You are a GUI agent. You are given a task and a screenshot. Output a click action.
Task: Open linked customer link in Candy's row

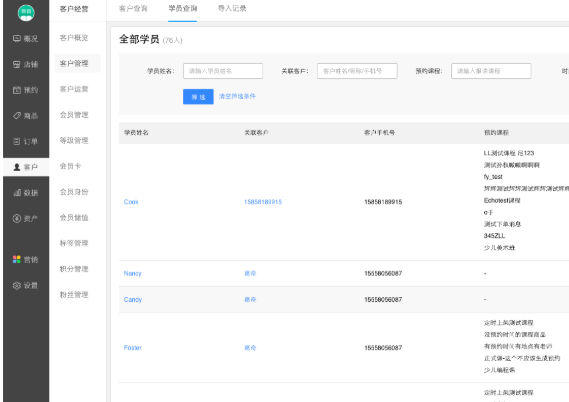coord(250,299)
